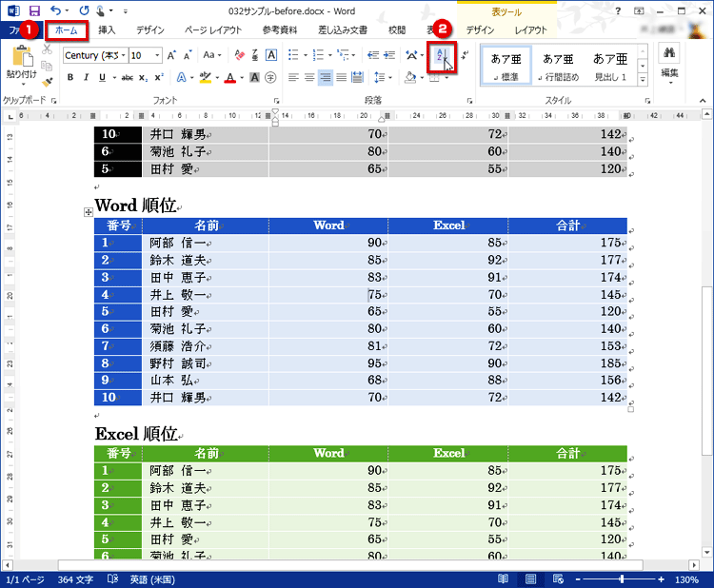714x588 pixels.
Task: Open the Mailings (差し込み文書) tab
Action: (x=343, y=30)
